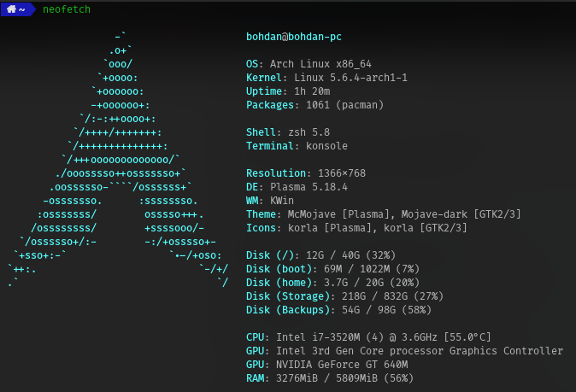Click the CPU Intel i7-3520M line
This screenshot has width=576, height=392.
coord(368,337)
